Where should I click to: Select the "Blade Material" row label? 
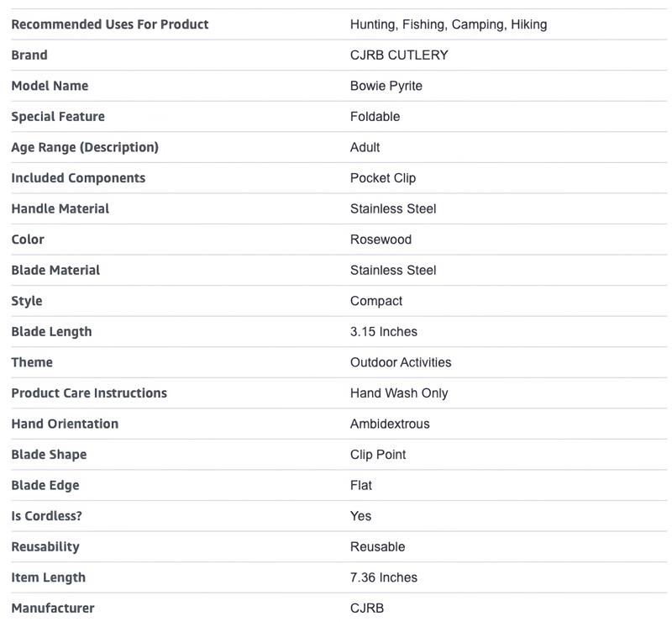point(55,270)
